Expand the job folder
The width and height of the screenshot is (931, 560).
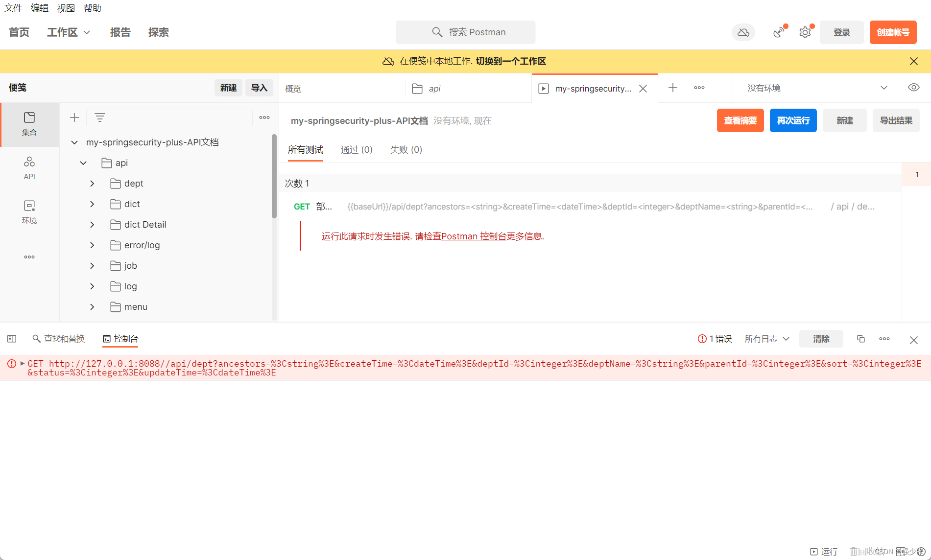click(x=92, y=266)
